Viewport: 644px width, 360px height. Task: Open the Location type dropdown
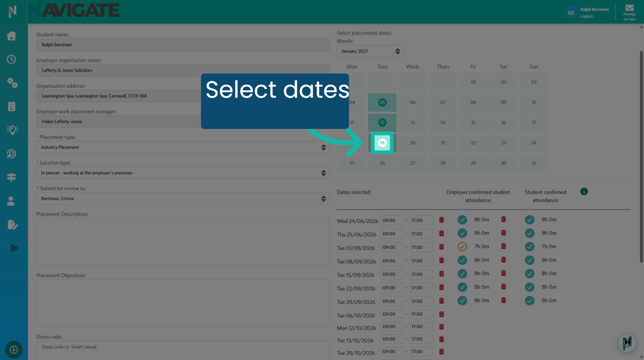tap(183, 173)
